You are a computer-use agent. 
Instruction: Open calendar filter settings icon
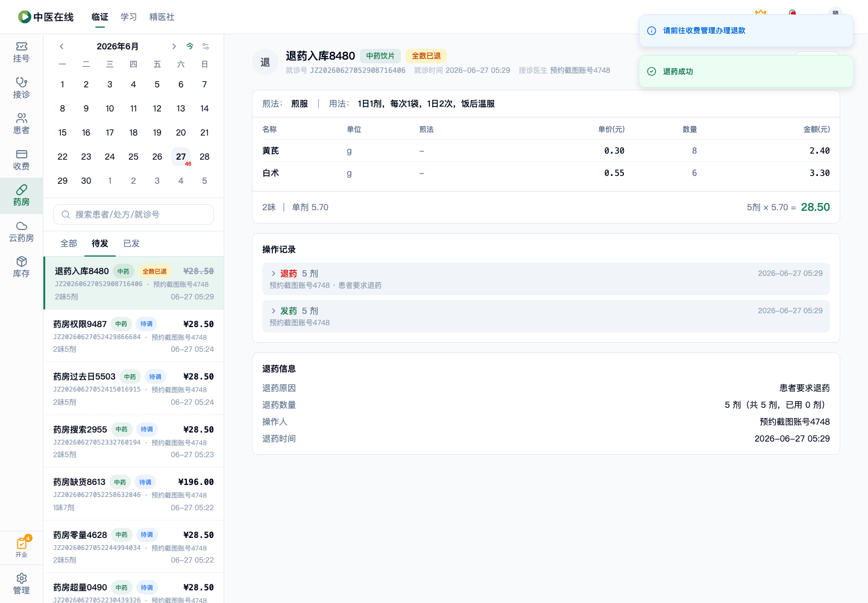(x=206, y=46)
